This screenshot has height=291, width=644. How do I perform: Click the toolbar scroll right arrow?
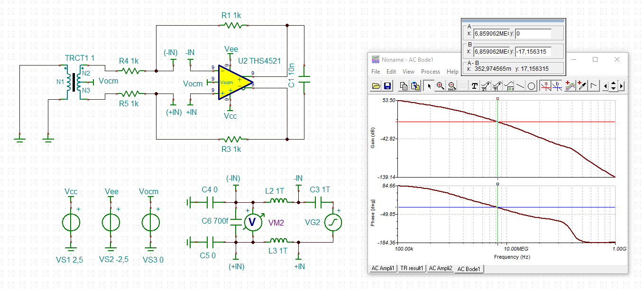621,86
